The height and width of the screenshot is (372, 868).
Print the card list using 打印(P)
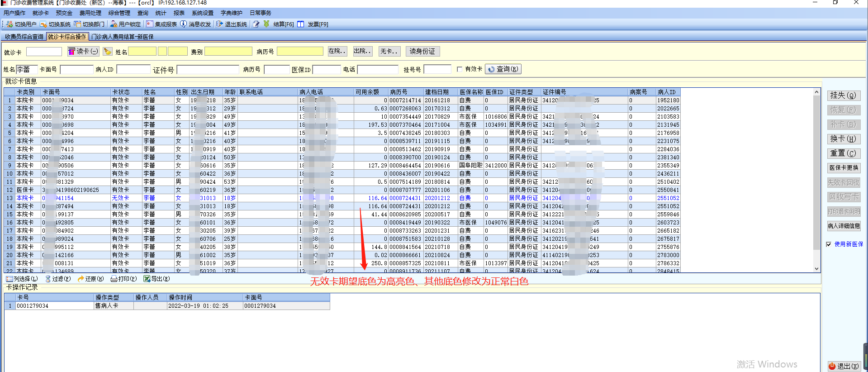pos(123,279)
